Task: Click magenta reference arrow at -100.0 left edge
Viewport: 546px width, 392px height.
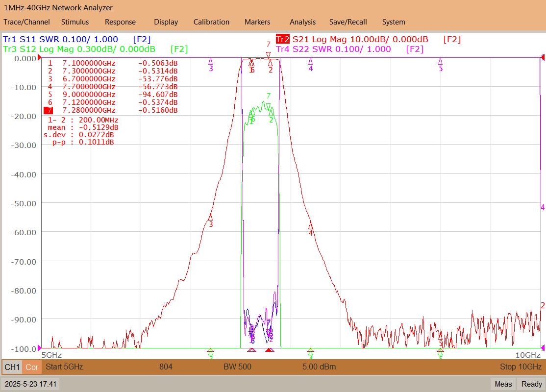Action: tap(39, 347)
